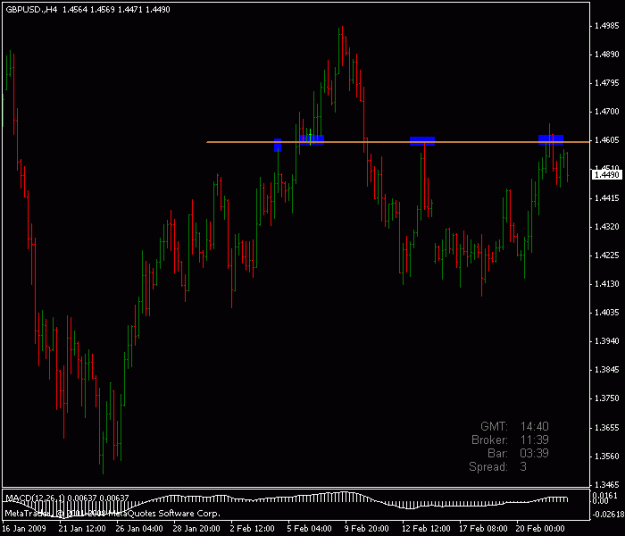
Task: Click the 1.4415 price scale label
Action: [607, 198]
